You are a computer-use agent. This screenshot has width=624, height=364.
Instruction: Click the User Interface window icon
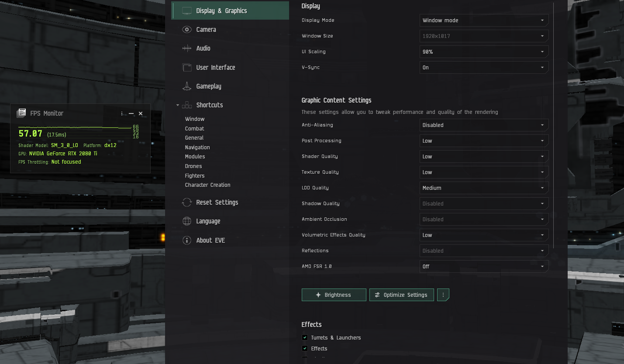(x=187, y=68)
